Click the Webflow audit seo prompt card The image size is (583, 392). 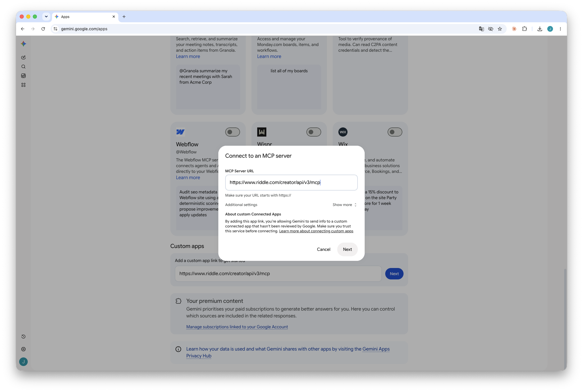(197, 208)
